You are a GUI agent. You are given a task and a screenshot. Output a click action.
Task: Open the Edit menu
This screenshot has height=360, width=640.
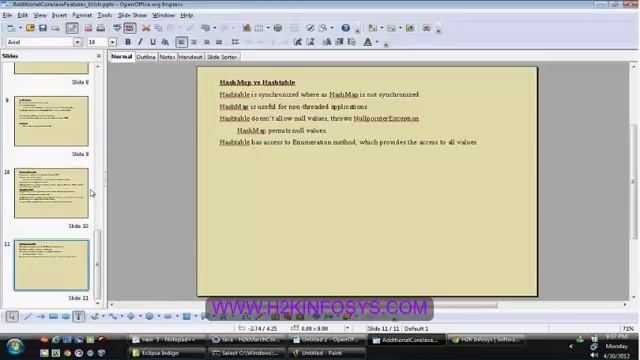click(x=22, y=15)
